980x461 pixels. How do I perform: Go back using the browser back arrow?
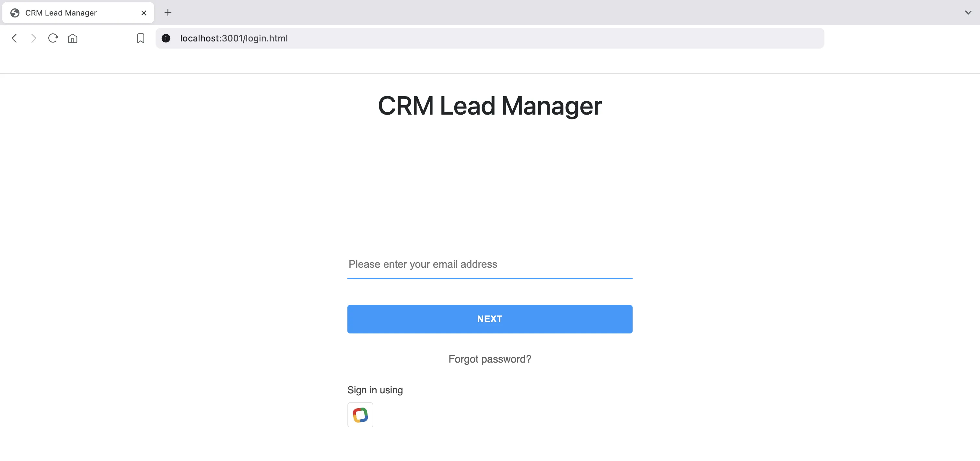pos(15,38)
